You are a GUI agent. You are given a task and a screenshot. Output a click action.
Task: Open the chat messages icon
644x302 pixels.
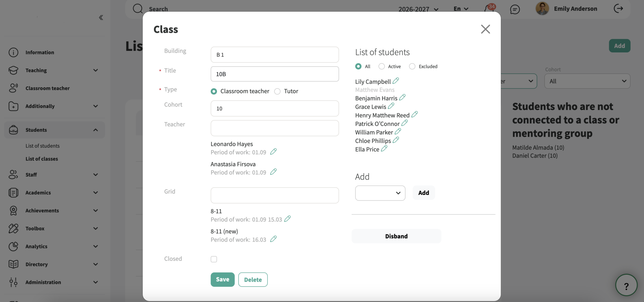pyautogui.click(x=515, y=9)
